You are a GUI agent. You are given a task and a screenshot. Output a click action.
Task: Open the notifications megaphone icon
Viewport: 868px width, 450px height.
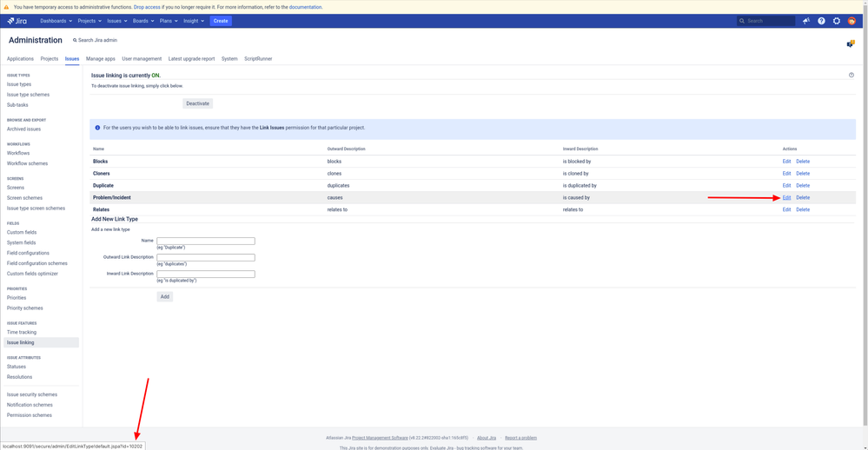coord(806,21)
